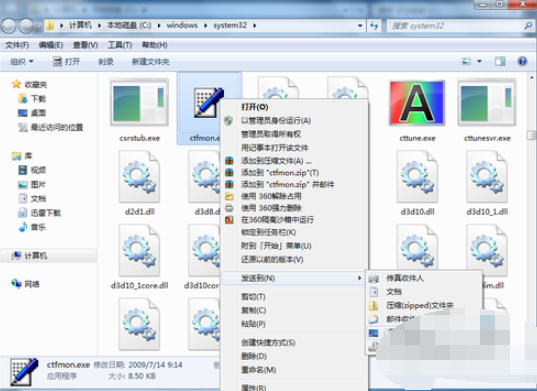Click the 新建文件夹 toolbar button
537x391 pixels.
tap(150, 62)
